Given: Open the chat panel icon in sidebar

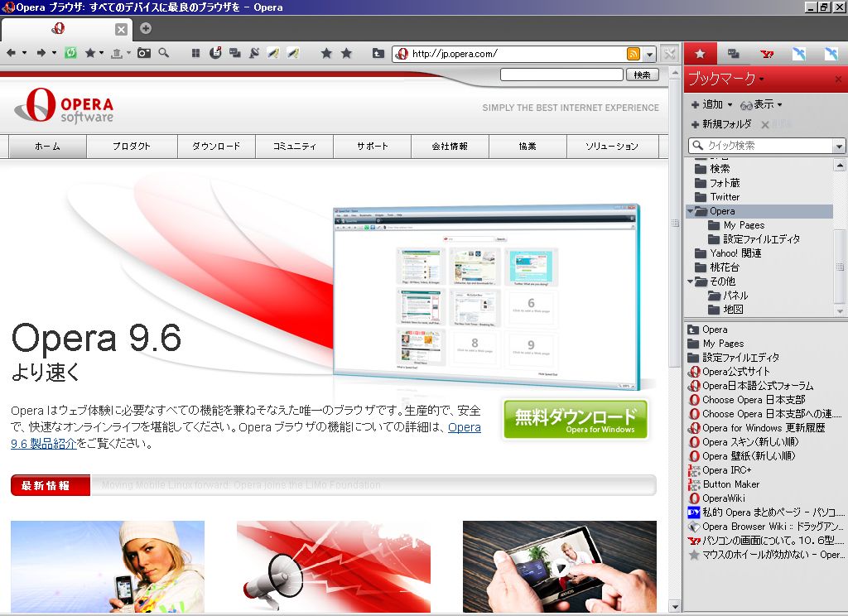Looking at the screenshot, I should click(x=734, y=54).
